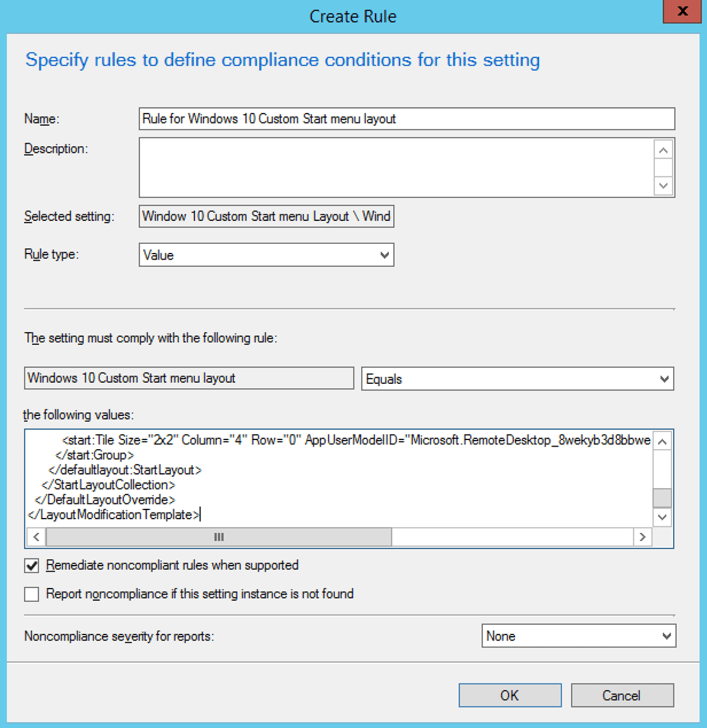Click inside the Description text box
Viewport: 707px width, 728px height.
[x=396, y=167]
